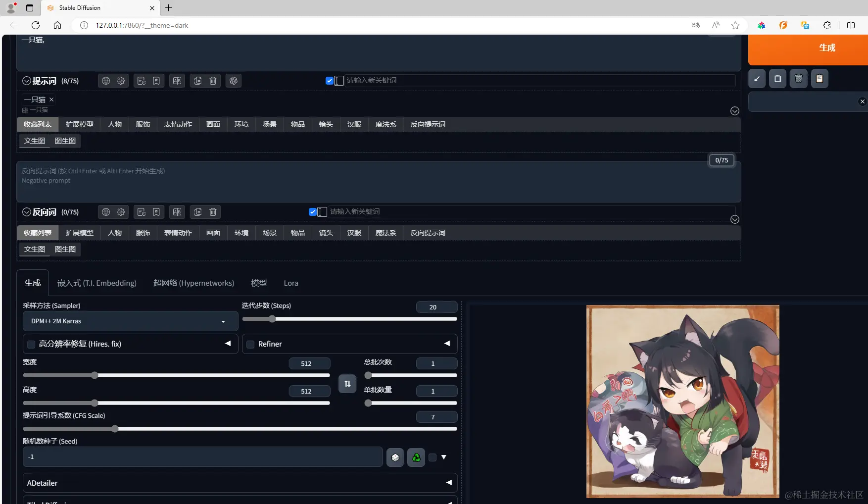
Task: Open the gear settings icon in the 提示词 toolbar
Action: (x=121, y=81)
